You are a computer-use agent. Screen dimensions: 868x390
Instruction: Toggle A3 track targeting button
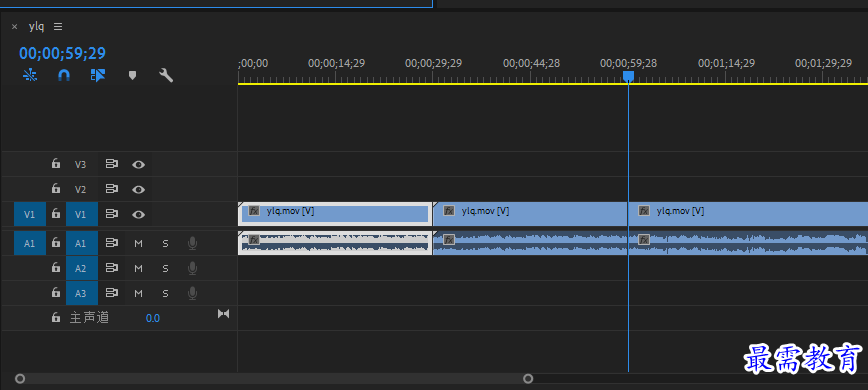coord(82,293)
